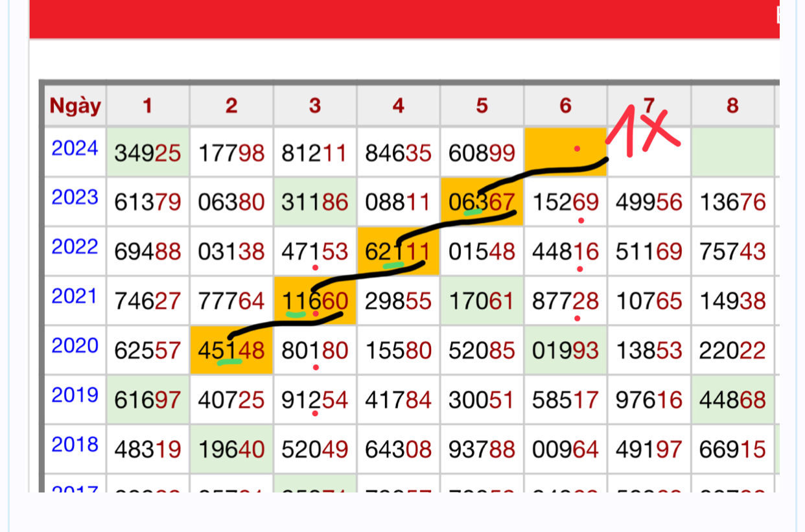
Task: Click the red banner at the top
Action: (403, 18)
